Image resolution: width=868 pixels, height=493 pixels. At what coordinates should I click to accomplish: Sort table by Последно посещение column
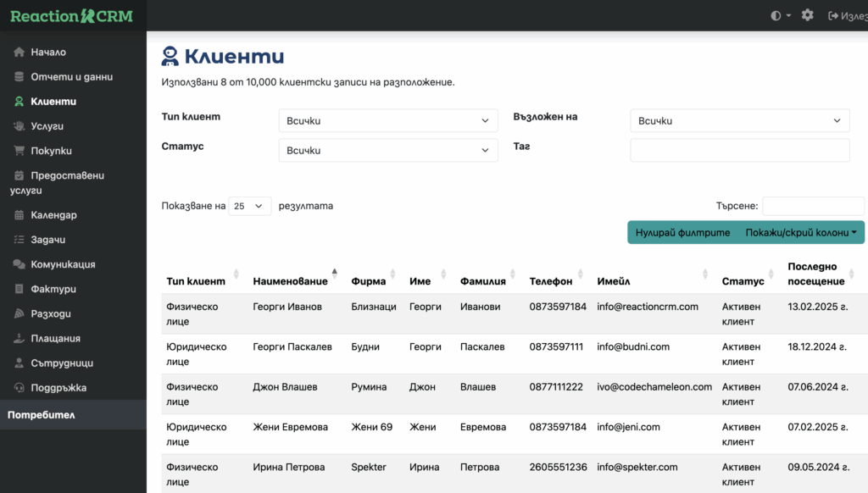816,274
